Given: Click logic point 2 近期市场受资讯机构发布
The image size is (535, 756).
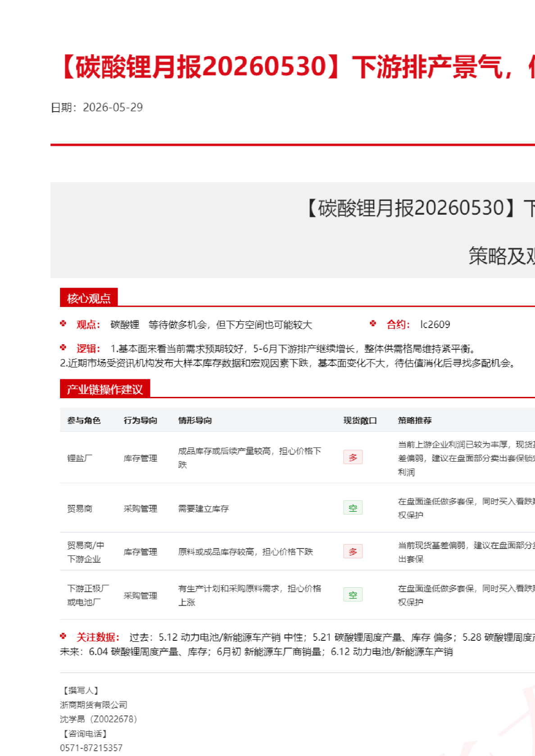Looking at the screenshot, I should pos(288,363).
